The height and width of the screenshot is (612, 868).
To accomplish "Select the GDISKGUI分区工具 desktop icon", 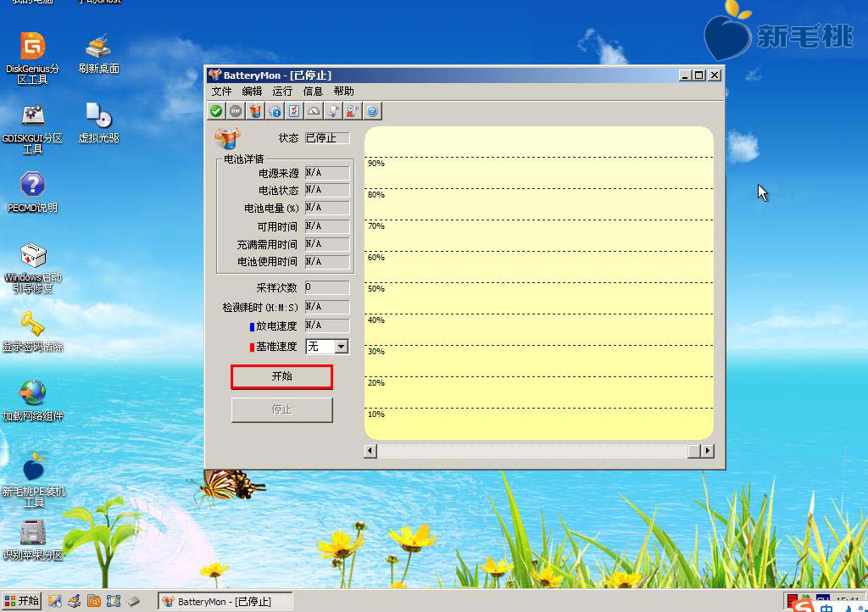I will 33,128.
